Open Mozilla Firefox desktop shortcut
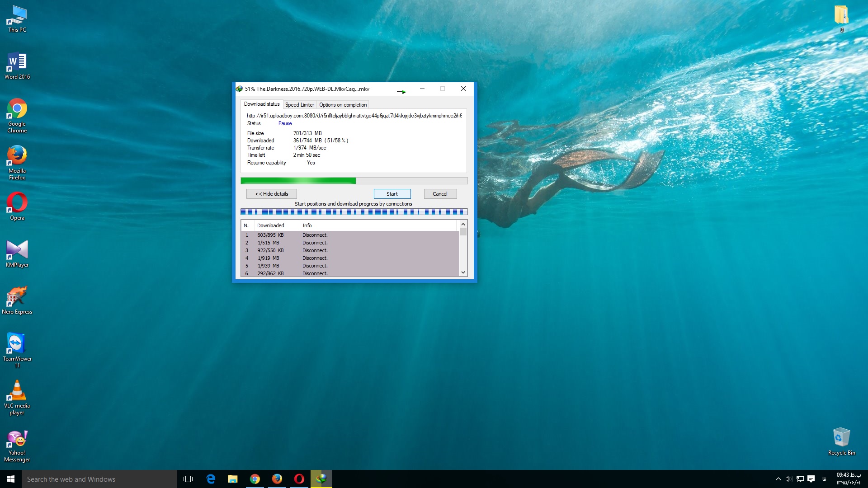Screen dimensions: 868x488 coord(17,163)
